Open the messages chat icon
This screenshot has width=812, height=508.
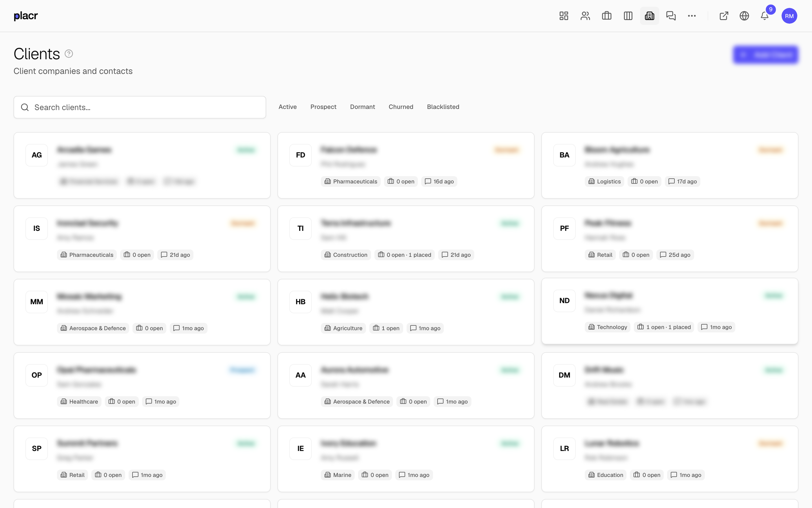[x=671, y=16]
